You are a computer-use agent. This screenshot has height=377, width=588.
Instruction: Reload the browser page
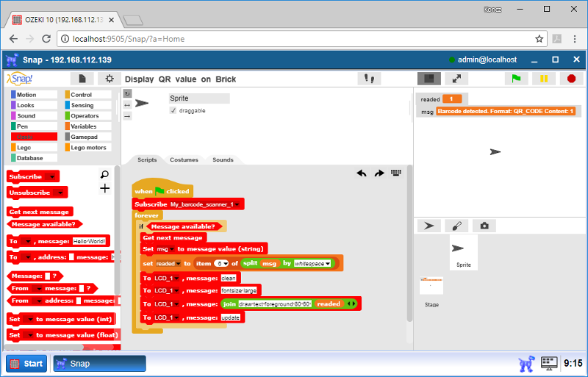[x=46, y=39]
